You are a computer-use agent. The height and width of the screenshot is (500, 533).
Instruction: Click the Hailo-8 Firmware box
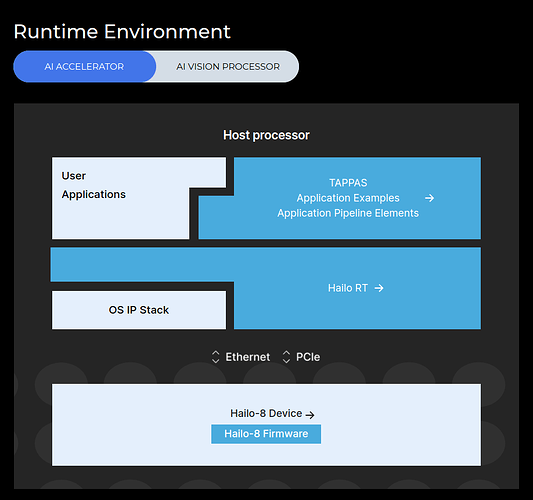[x=266, y=434]
